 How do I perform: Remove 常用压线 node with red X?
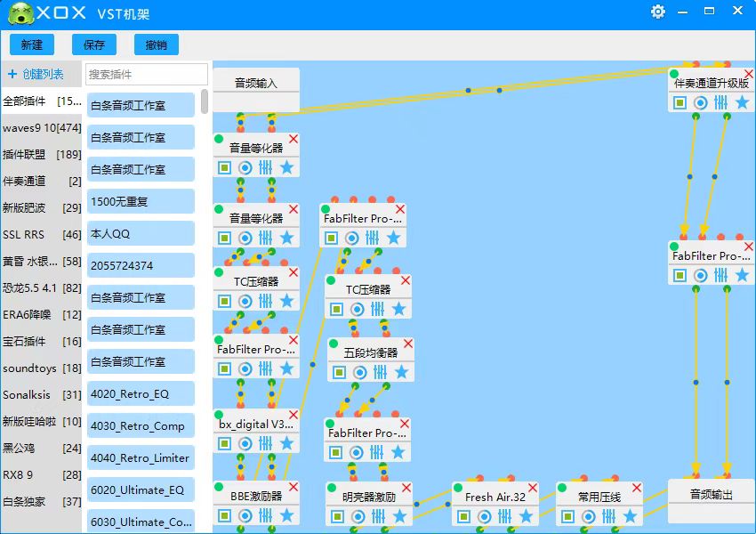tap(637, 488)
